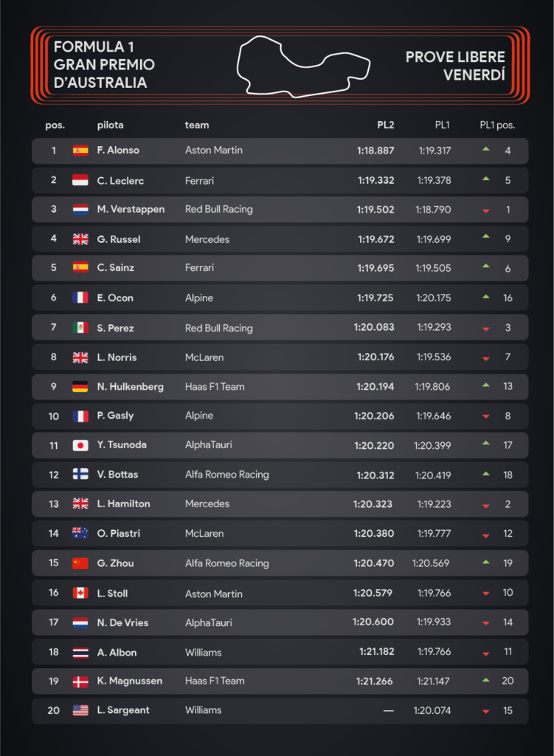Click the red down arrow in Verstappen's row
Viewport: 554px width, 756px height.
tap(486, 210)
